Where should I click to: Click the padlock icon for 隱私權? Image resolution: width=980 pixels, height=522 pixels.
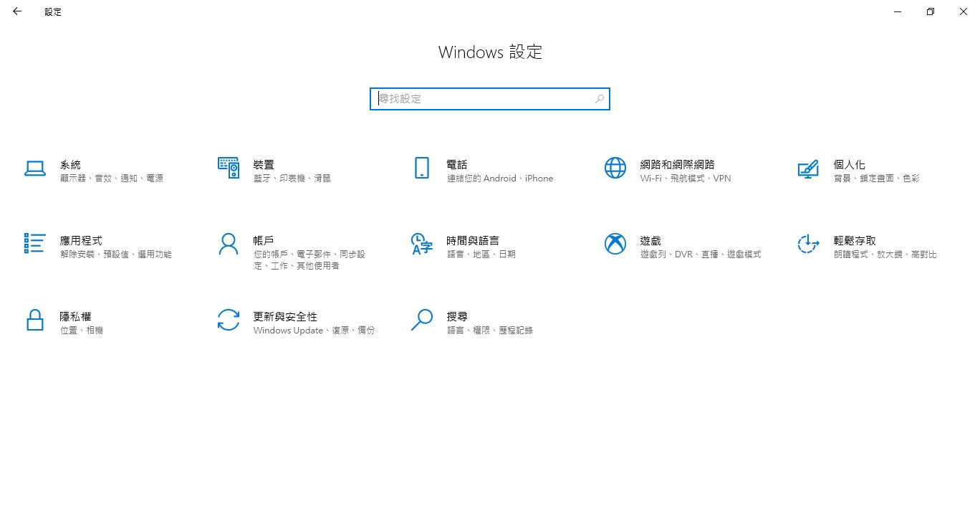click(x=35, y=320)
